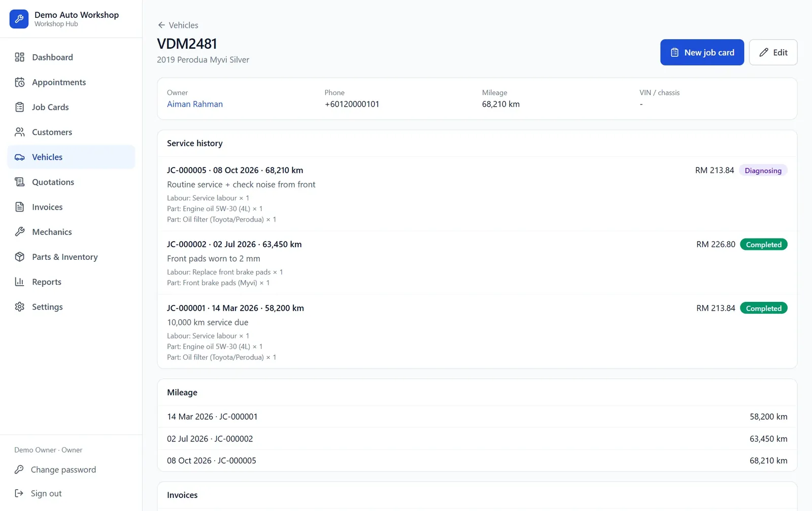This screenshot has height=511, width=812.
Task: Open job card JC-000001 service entry
Action: tap(477, 332)
